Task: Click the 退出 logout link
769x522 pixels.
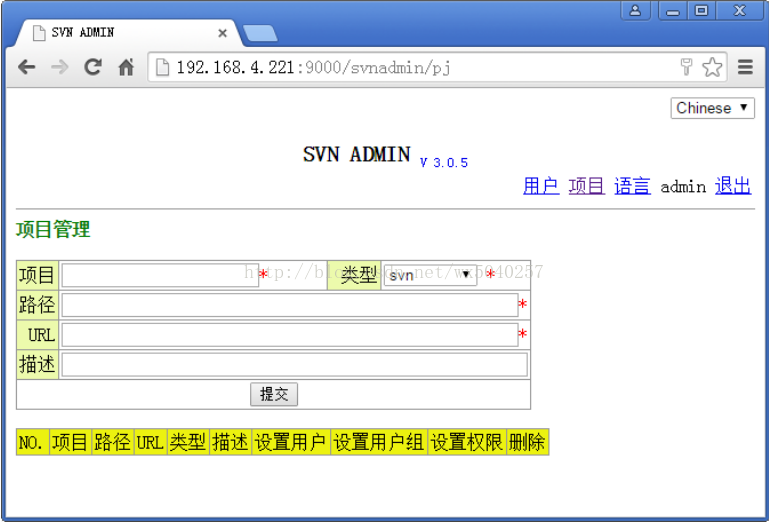Action: pos(733,186)
